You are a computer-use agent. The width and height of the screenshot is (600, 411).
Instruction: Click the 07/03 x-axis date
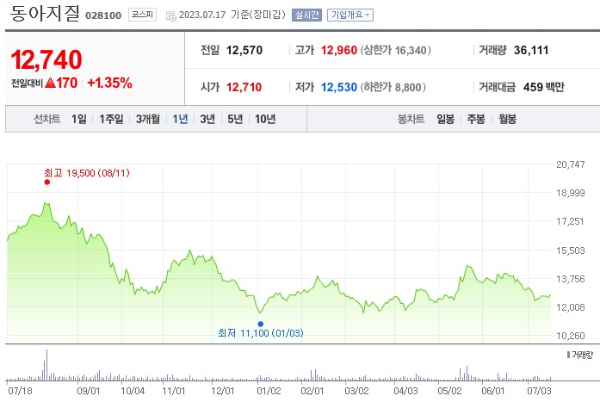click(x=539, y=391)
